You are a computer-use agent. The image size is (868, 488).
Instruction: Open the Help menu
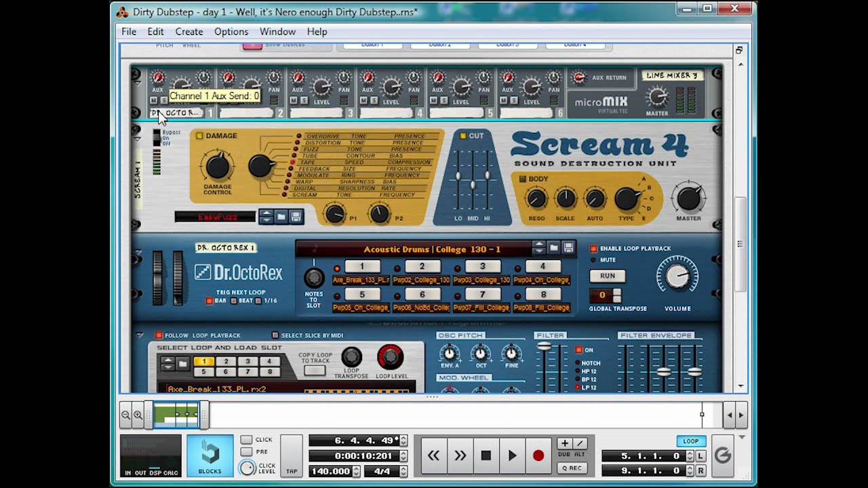[317, 32]
